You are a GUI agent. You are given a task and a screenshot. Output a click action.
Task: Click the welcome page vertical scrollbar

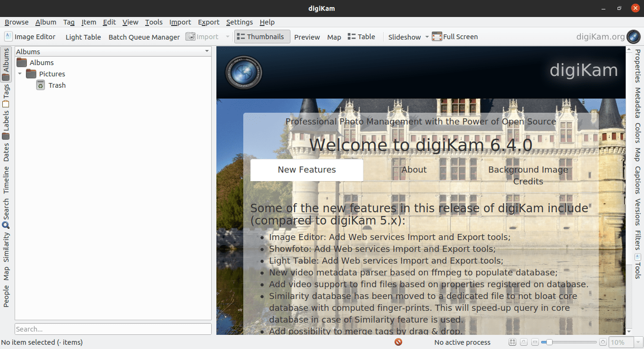(628, 191)
